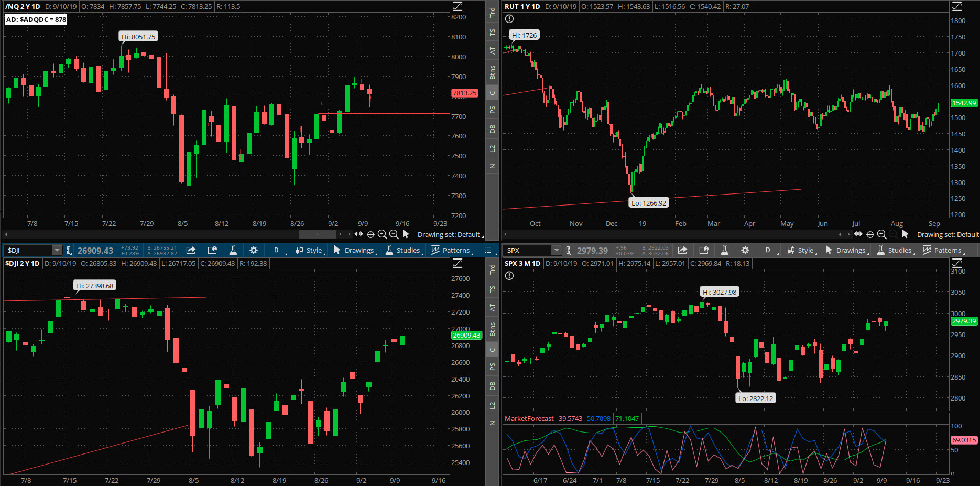The image size is (980, 486).
Task: Zoom in on the /NQ chart
Action: coord(382,234)
